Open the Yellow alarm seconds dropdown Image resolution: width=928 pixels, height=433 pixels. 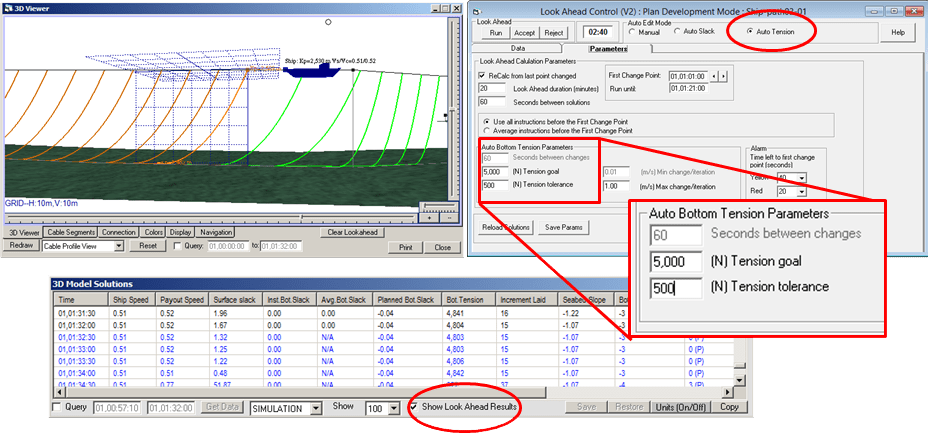pyautogui.click(x=803, y=178)
